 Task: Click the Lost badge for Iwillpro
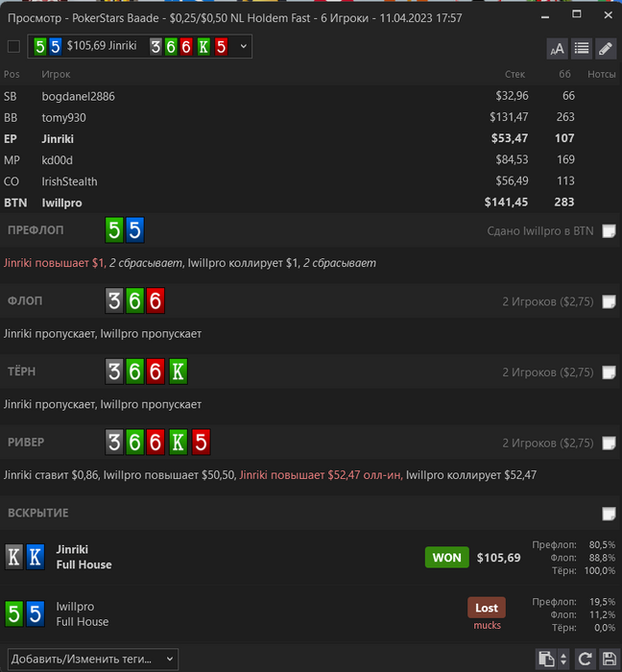click(x=487, y=608)
